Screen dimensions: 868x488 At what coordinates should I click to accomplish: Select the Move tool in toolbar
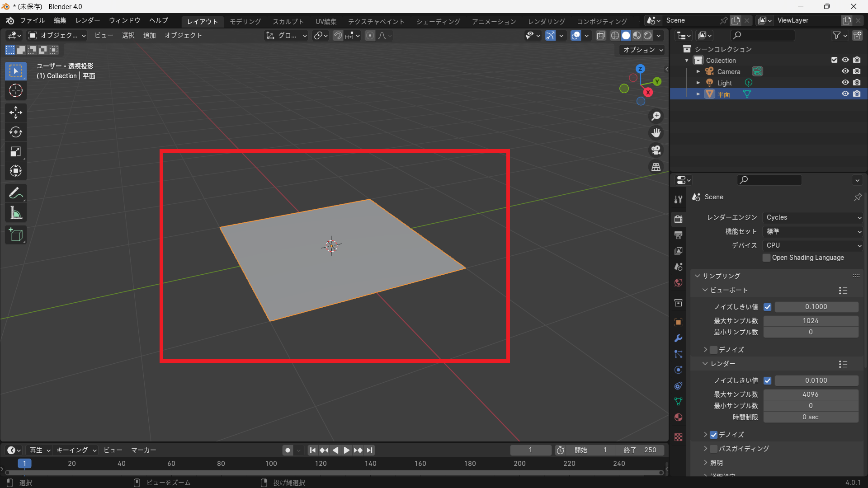click(x=16, y=112)
